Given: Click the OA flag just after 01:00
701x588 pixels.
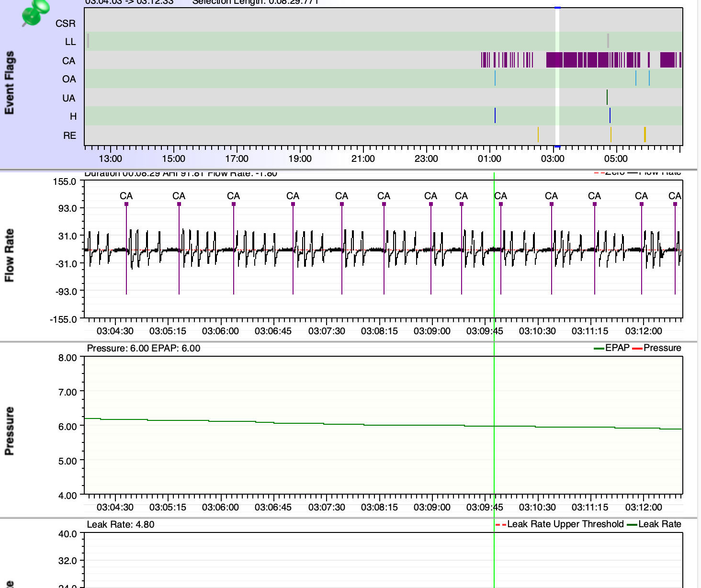Looking at the screenshot, I should coord(495,78).
